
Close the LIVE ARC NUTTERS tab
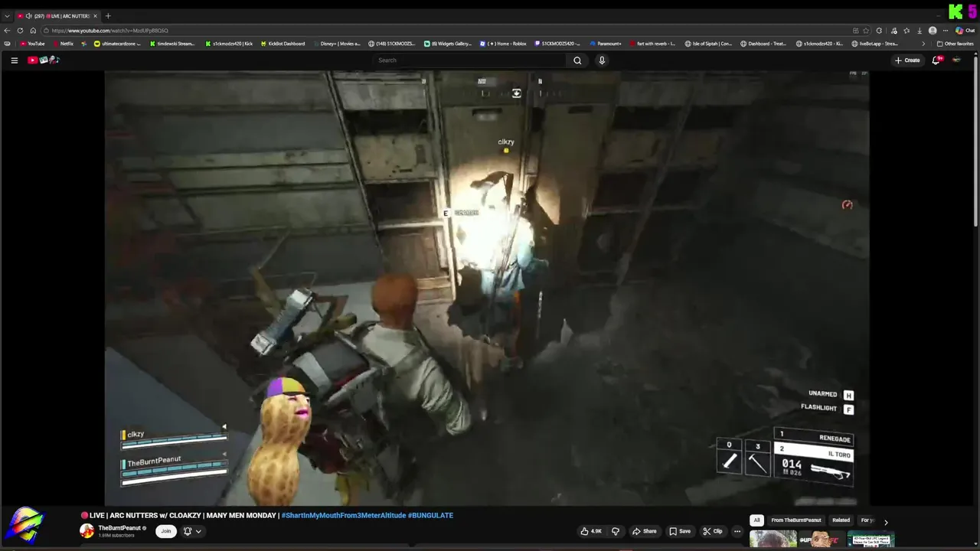(95, 16)
